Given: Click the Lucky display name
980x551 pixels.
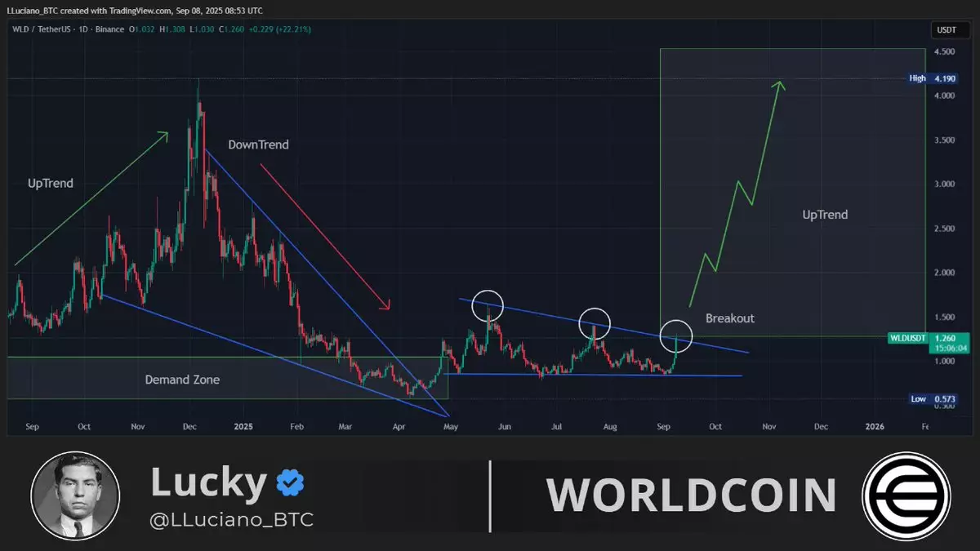Looking at the screenshot, I should click(x=208, y=483).
